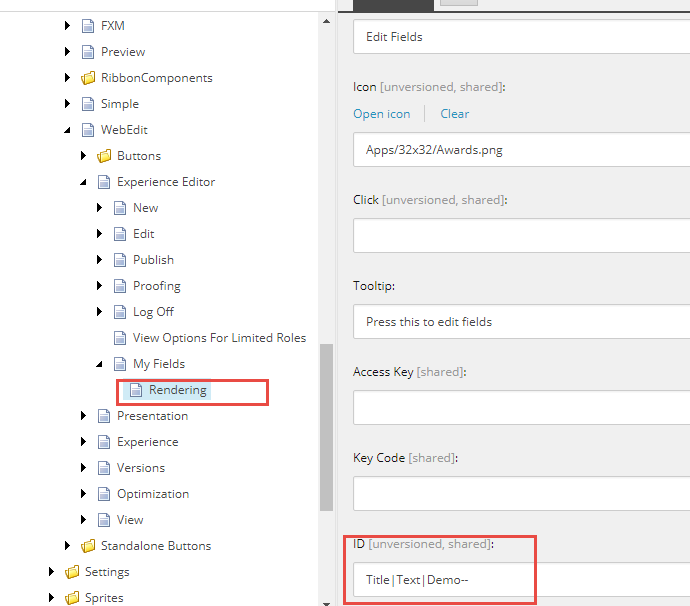This screenshot has width=690, height=606.
Task: Collapse the My Fields node
Action: click(100, 364)
